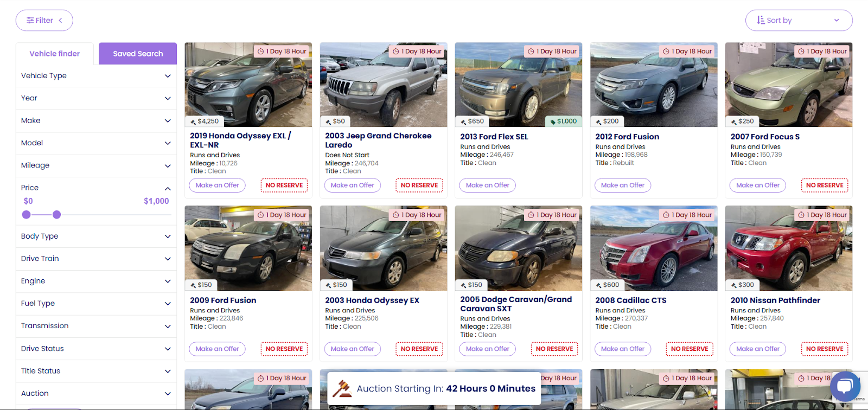This screenshot has width=868, height=410.
Task: Click clock icon on 2010 Nissan Pathfinder timer
Action: [801, 215]
